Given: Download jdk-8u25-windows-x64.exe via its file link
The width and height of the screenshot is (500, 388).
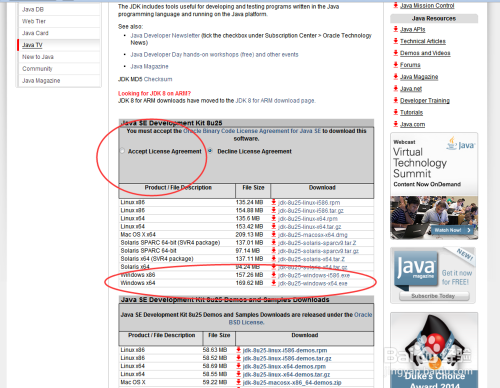Looking at the screenshot, I should pyautogui.click(x=313, y=283).
